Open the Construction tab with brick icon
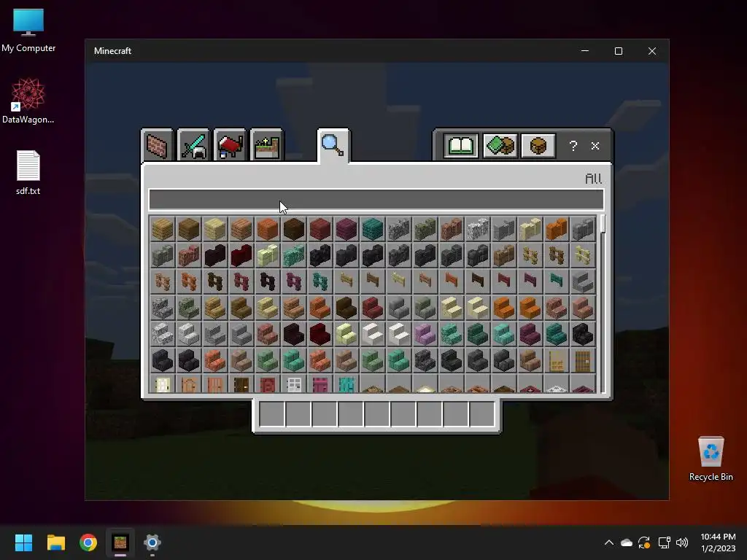Image resolution: width=747 pixels, height=560 pixels. pos(157,145)
